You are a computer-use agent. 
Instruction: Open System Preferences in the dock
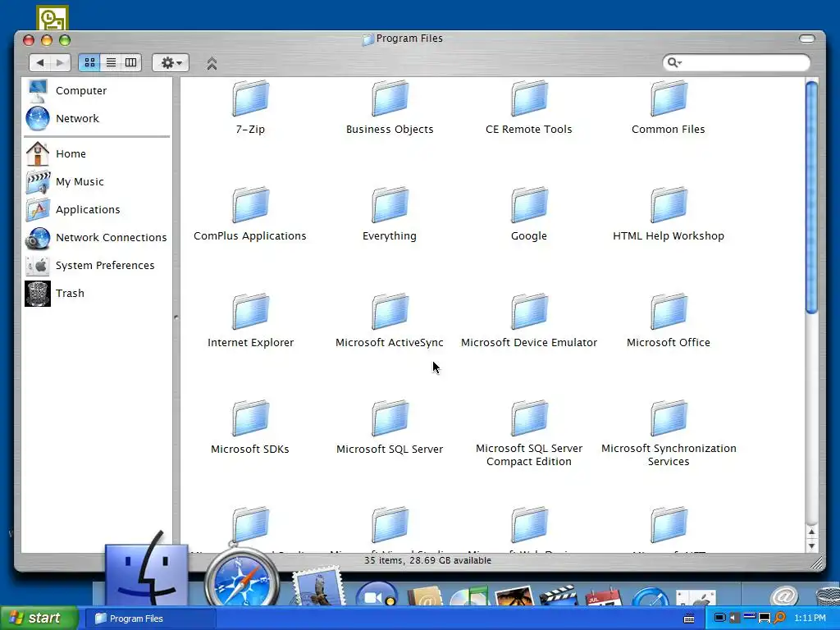click(x=696, y=597)
